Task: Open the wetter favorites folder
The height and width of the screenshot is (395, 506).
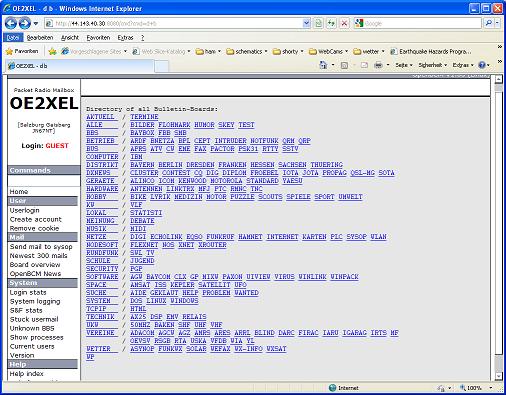Action: [x=369, y=51]
